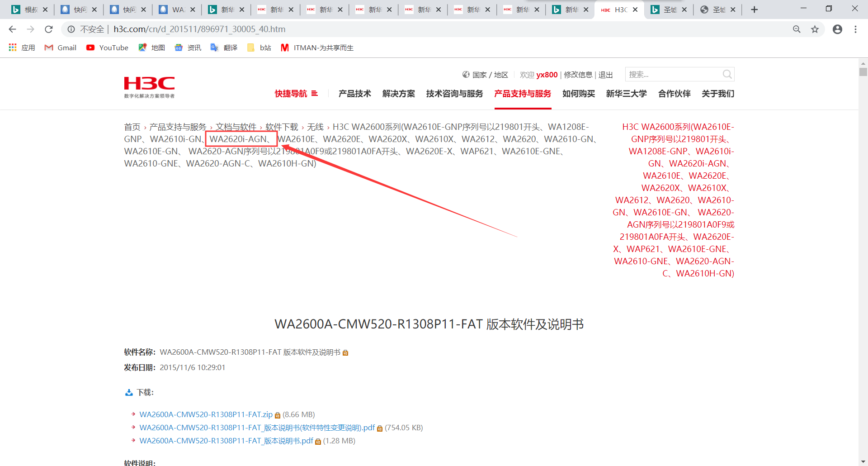Screen dimensions: 868x466
Task: Open the 新华三大学 menu
Action: click(x=627, y=94)
